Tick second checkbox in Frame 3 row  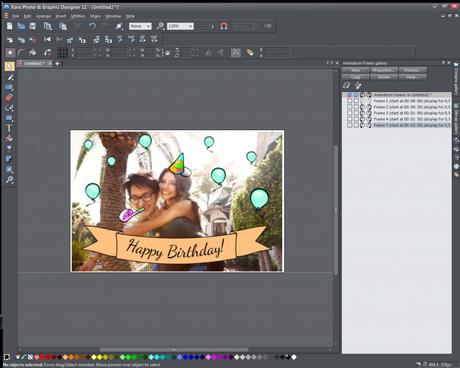[356, 113]
